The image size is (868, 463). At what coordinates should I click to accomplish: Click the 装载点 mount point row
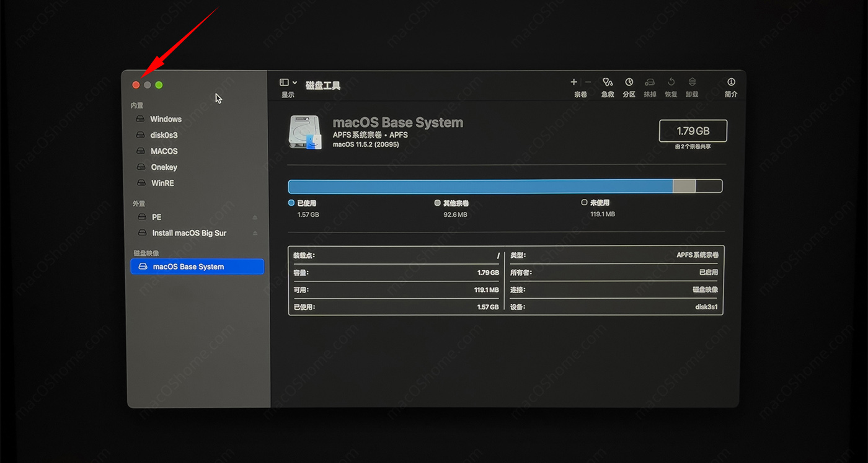click(x=396, y=255)
